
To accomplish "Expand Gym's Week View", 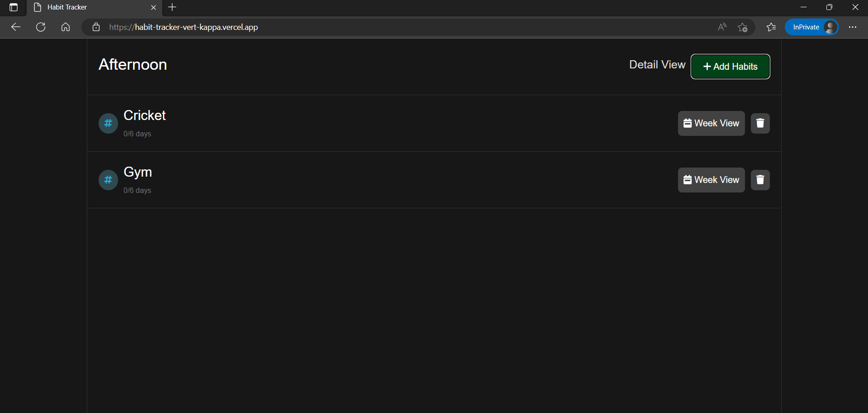I will (711, 180).
